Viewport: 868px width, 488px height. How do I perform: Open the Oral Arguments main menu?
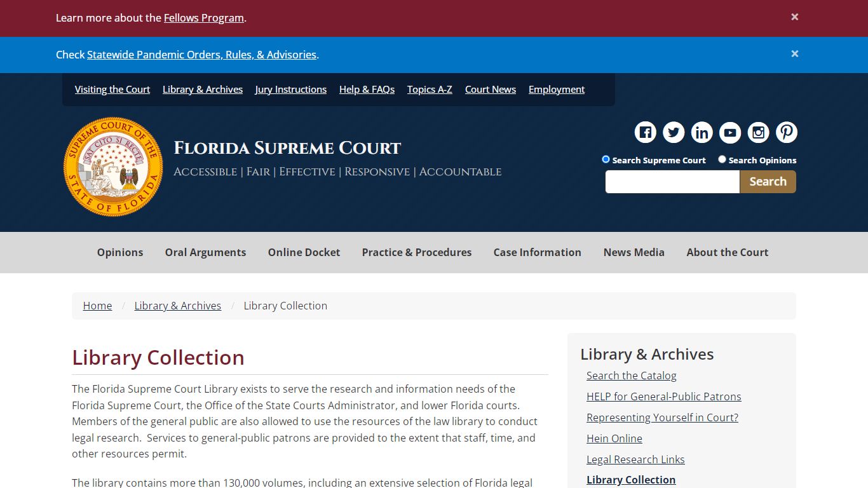tap(205, 252)
